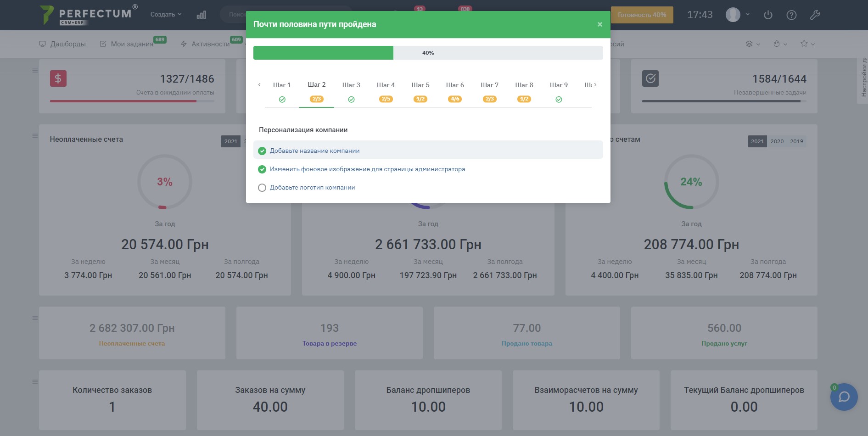Open the 'Дашборды' link

pyautogui.click(x=63, y=44)
